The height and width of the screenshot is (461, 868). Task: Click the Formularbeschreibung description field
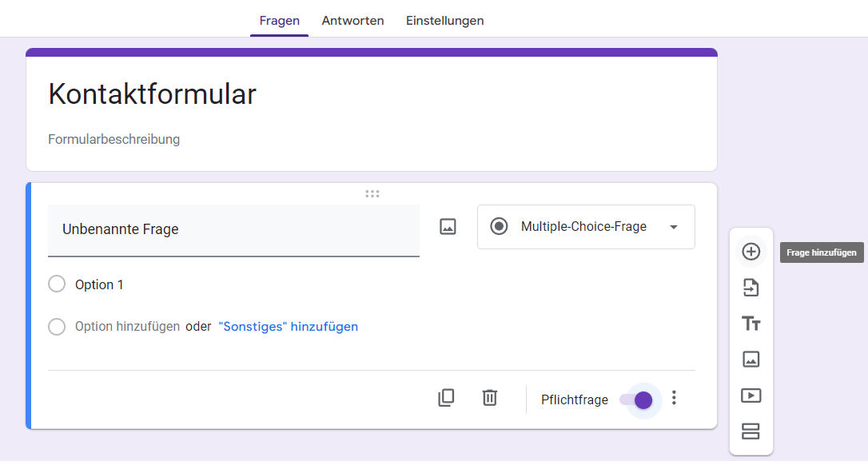(114, 139)
